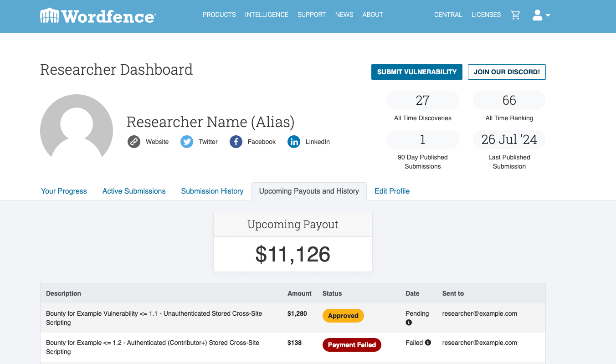Open the shopping cart icon

tap(515, 15)
